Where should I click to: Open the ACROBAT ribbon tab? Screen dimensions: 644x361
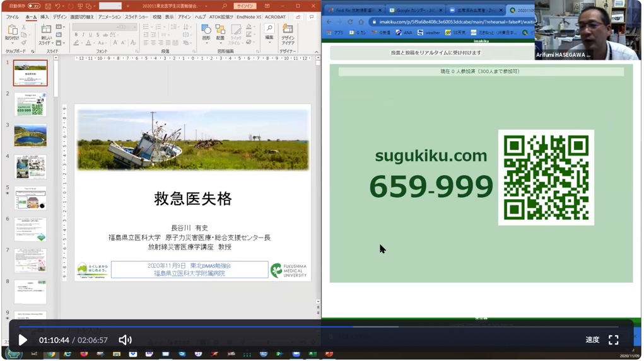coord(275,17)
